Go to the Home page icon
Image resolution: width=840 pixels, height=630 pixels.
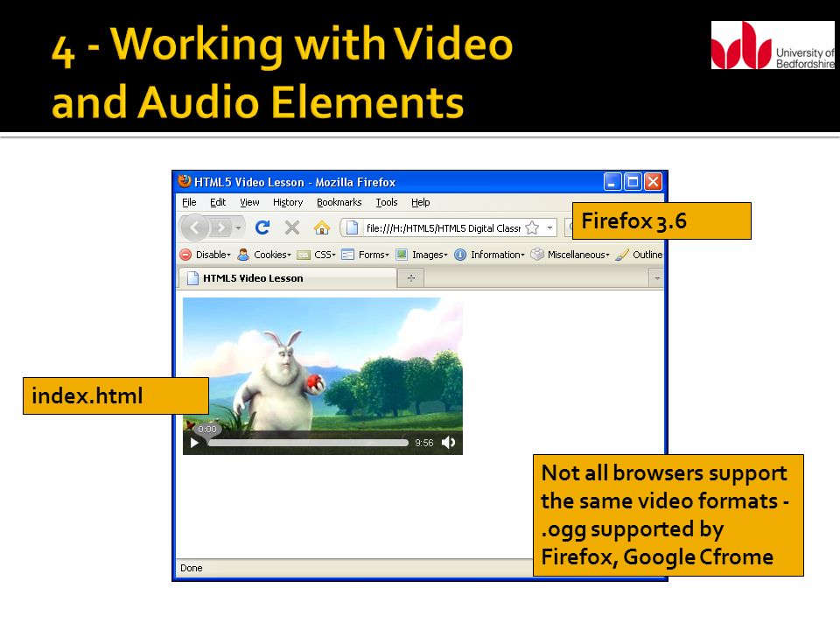tap(321, 227)
